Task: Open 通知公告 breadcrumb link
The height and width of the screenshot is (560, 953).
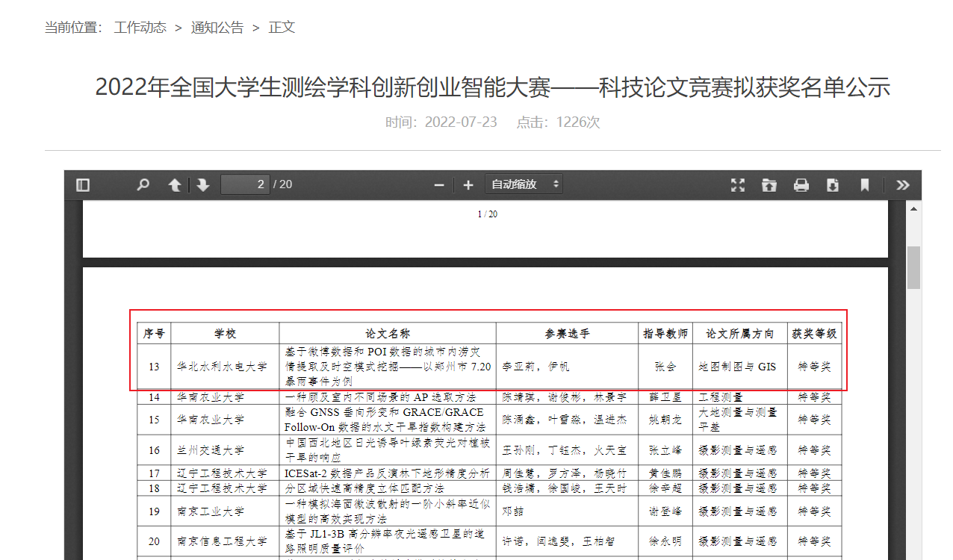Action: (x=217, y=28)
